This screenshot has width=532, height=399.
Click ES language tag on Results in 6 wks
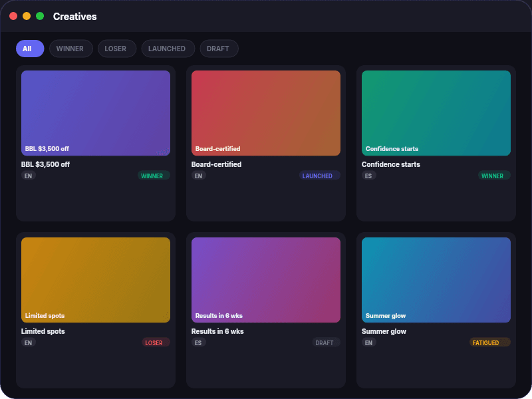click(198, 342)
